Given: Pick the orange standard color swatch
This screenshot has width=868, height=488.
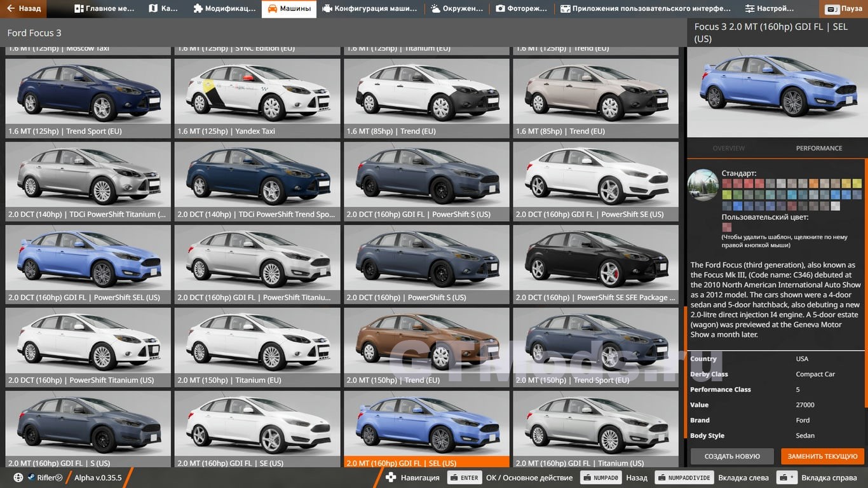Looking at the screenshot, I should point(813,184).
